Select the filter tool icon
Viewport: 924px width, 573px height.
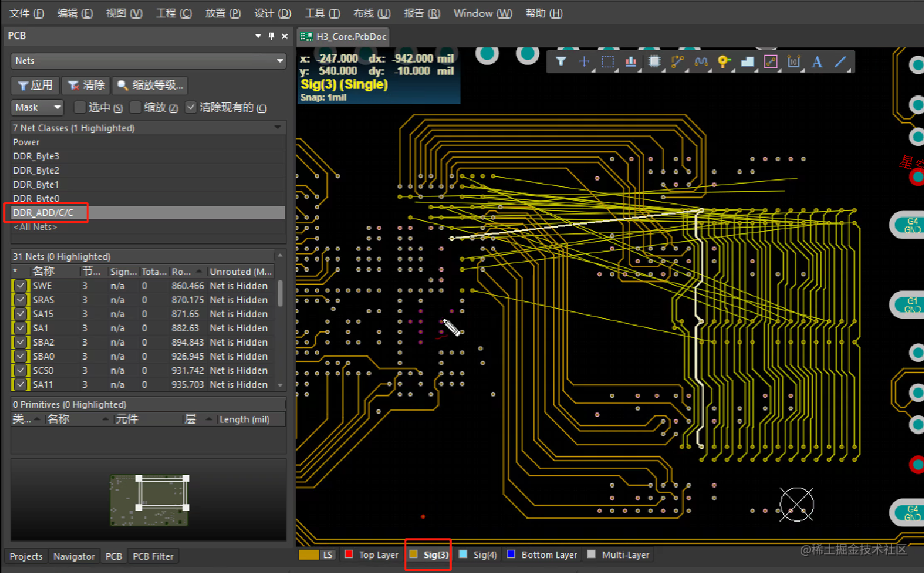560,61
